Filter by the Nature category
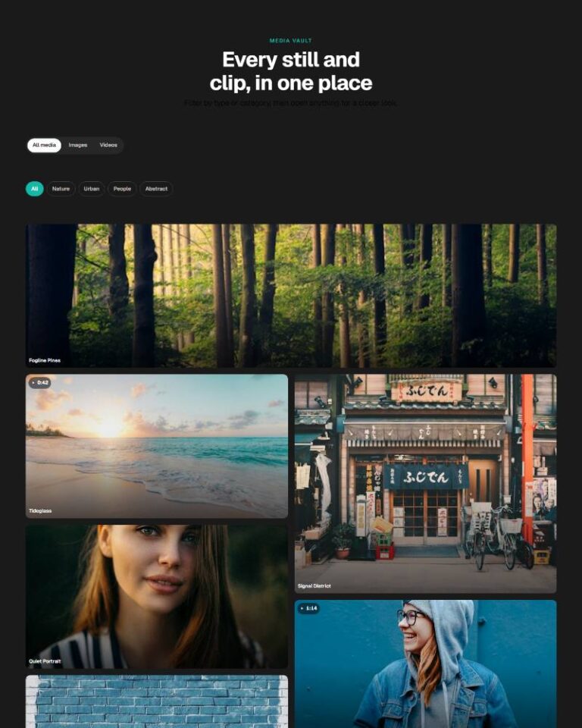 tap(61, 189)
